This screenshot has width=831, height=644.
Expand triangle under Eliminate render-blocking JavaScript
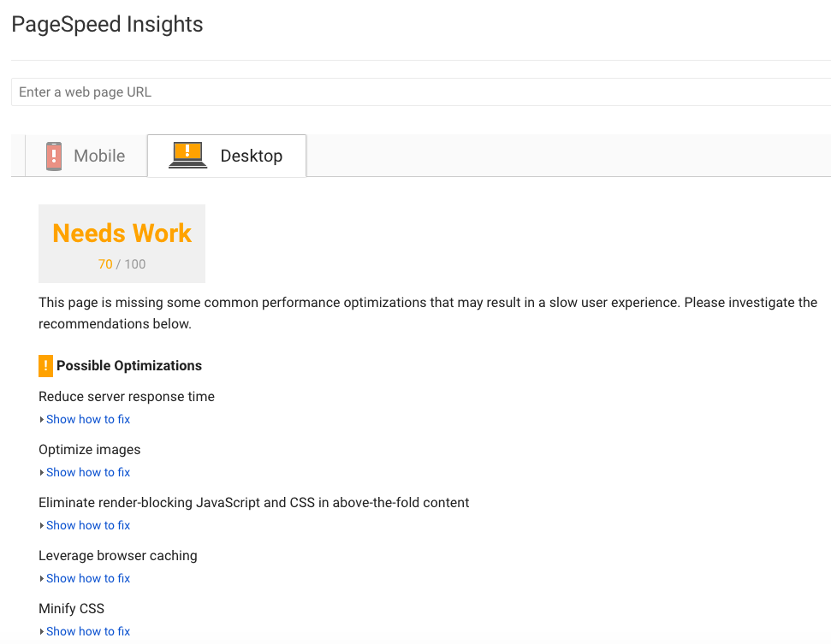pyautogui.click(x=42, y=525)
